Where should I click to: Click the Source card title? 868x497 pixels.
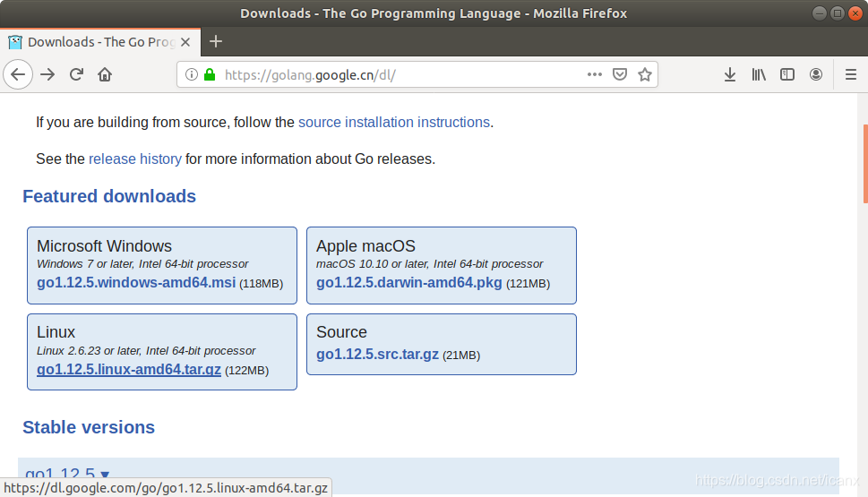click(x=341, y=332)
